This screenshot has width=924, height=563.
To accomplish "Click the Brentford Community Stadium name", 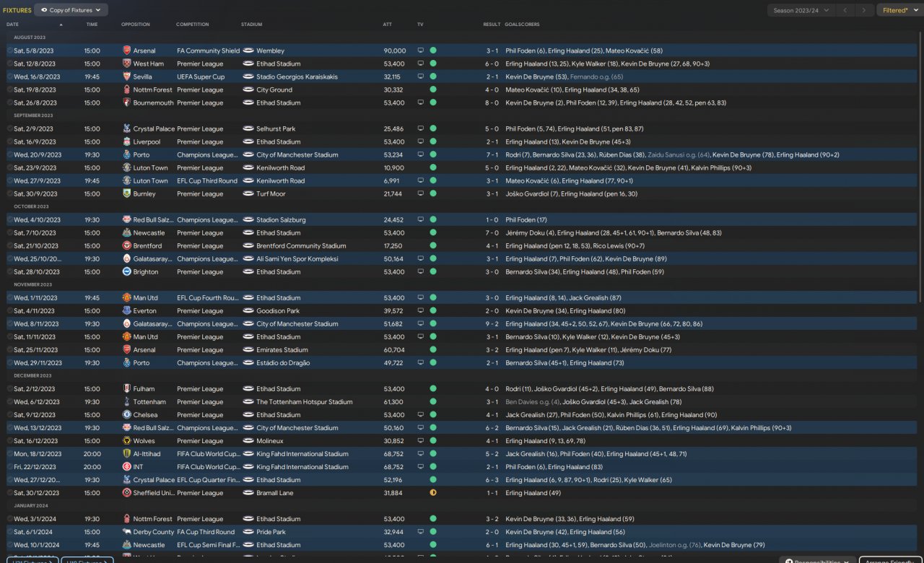I will (x=301, y=246).
